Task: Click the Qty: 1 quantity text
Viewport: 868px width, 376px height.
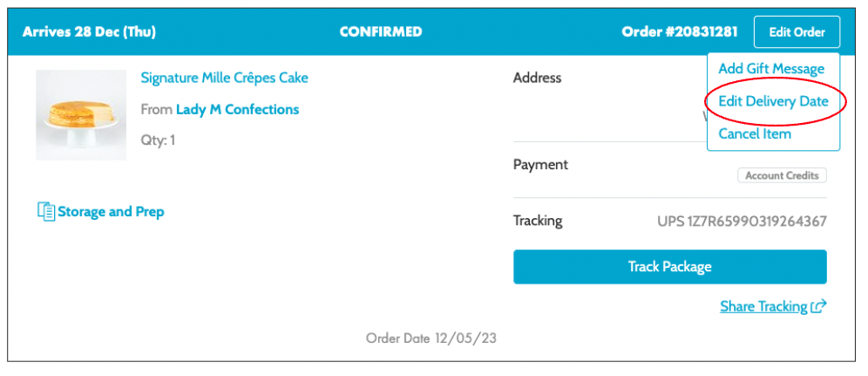Action: [158, 140]
